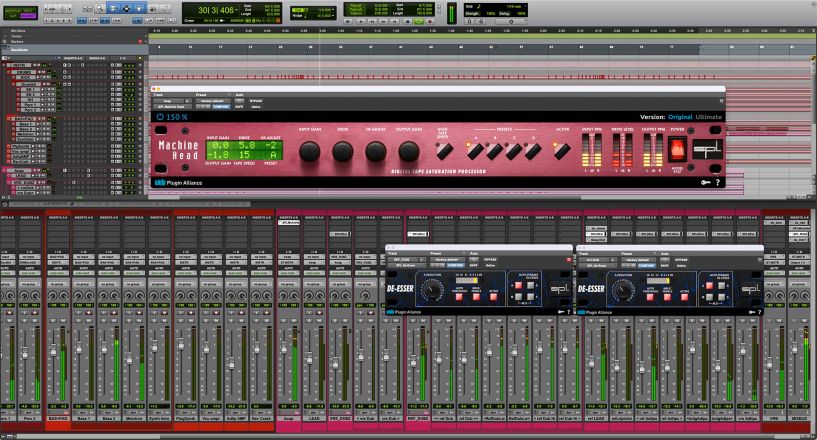Open help in the ref LEAD De-Esser window

pyautogui.click(x=760, y=312)
